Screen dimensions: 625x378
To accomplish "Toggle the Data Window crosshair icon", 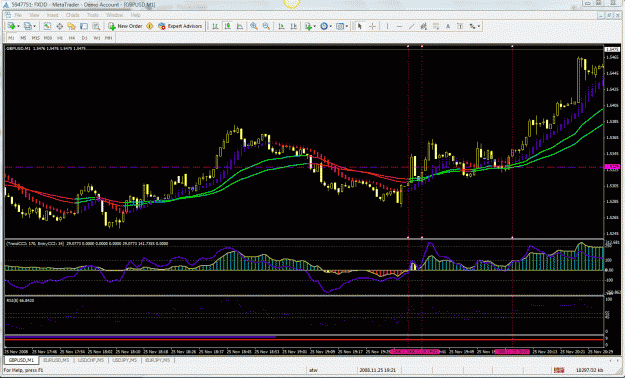I will 59,26.
